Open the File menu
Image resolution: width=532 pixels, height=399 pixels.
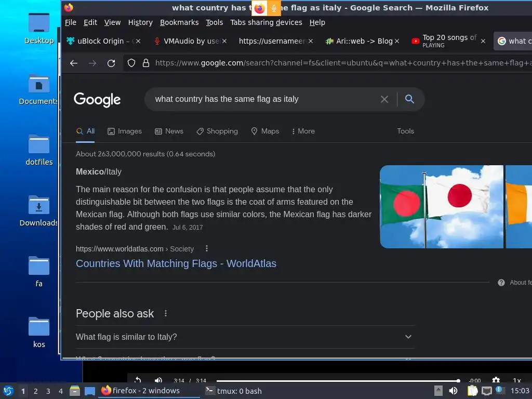click(x=71, y=22)
